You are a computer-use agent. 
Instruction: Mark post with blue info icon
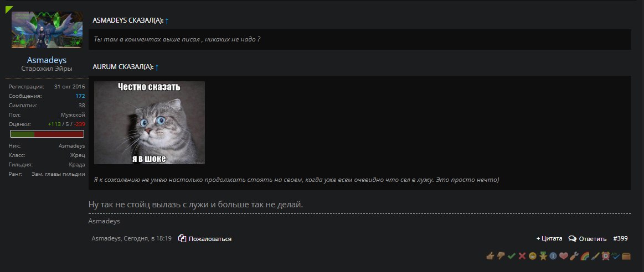coord(553,256)
